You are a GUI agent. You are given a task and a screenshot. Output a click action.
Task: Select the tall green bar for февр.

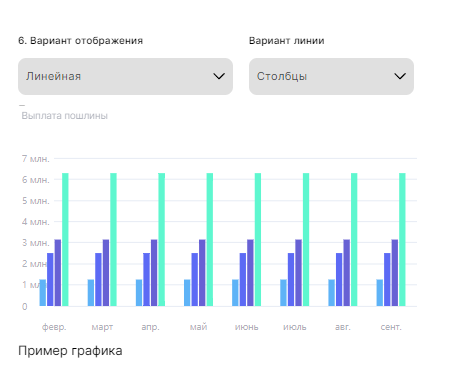point(65,239)
